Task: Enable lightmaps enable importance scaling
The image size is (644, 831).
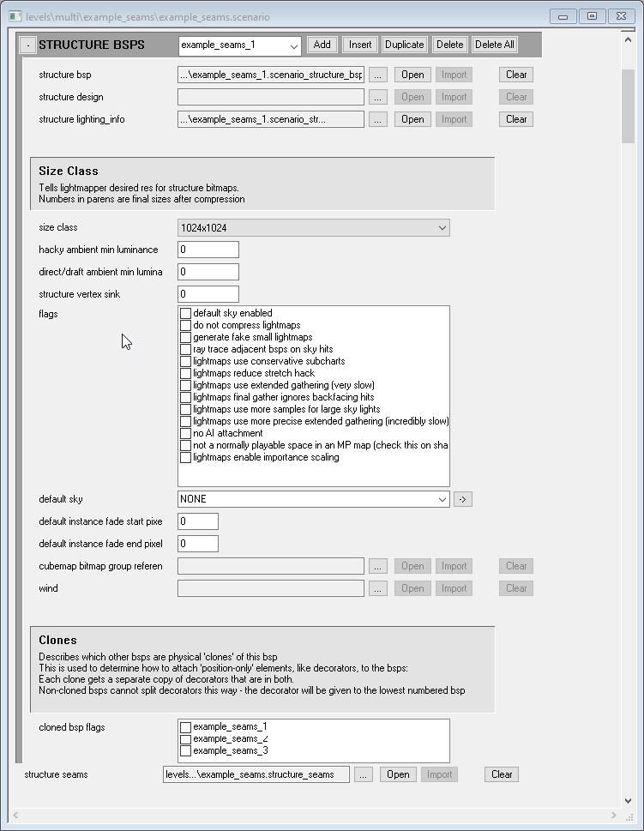Action: point(185,457)
